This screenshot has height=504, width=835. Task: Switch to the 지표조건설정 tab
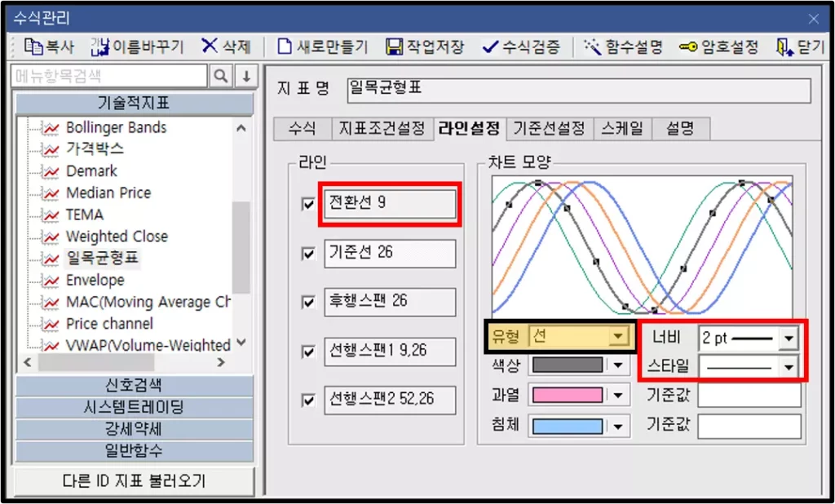click(x=382, y=128)
